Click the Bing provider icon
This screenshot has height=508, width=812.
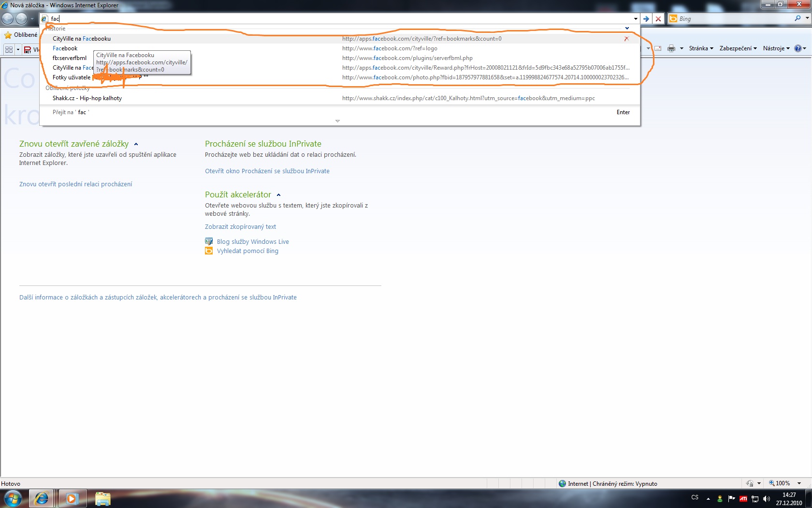click(673, 19)
